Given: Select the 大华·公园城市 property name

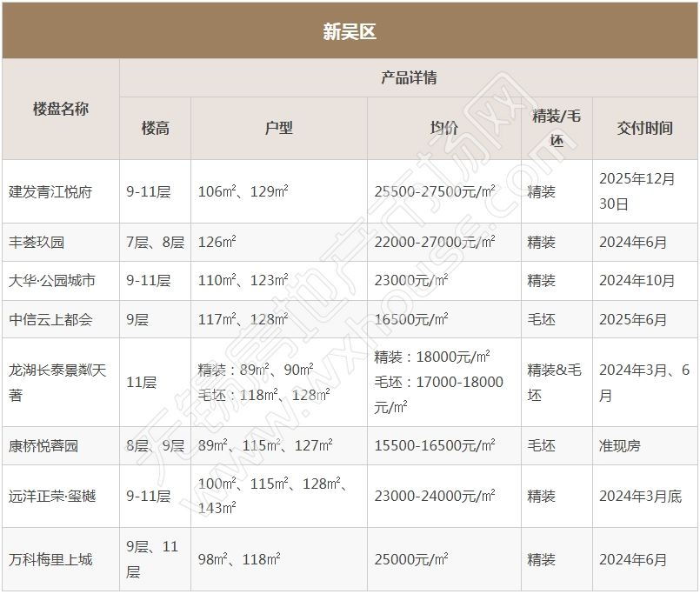Looking at the screenshot, I should 52,280.
